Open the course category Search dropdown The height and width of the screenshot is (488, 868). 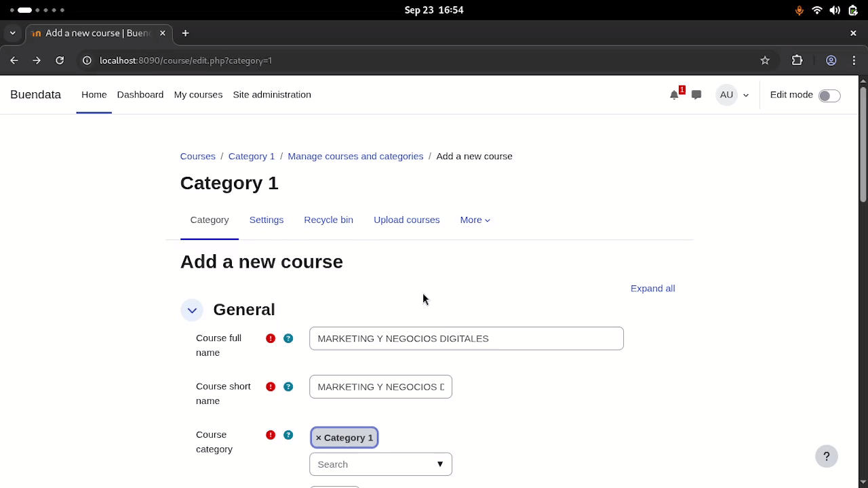(x=380, y=464)
